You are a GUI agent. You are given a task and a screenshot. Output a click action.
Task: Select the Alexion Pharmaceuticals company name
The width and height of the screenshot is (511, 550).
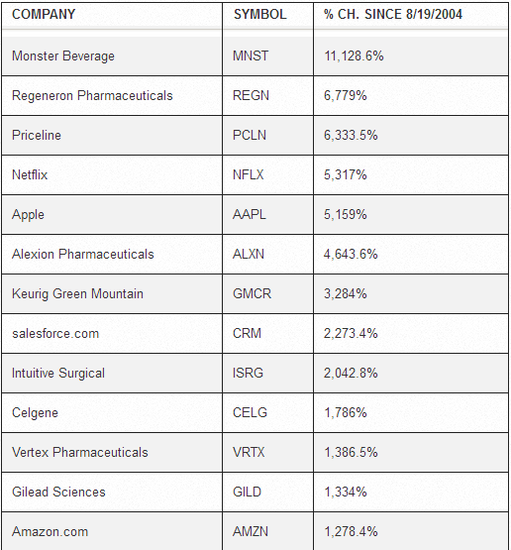coord(83,254)
